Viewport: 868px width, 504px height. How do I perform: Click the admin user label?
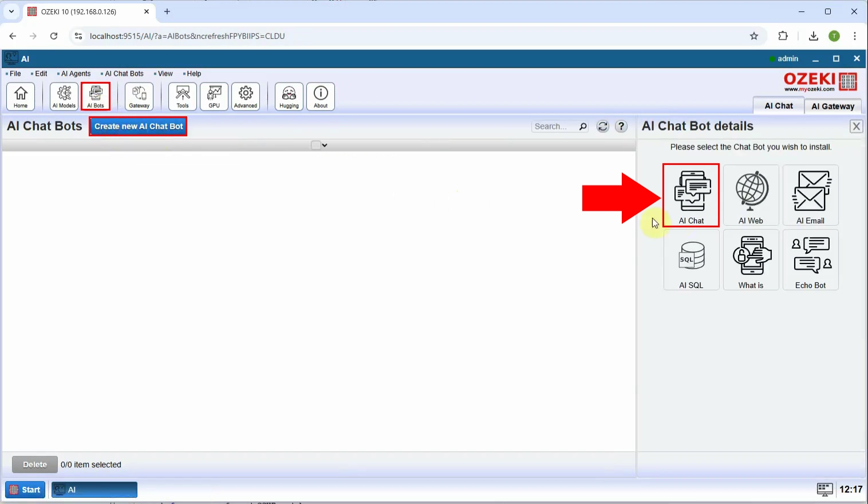tap(788, 58)
